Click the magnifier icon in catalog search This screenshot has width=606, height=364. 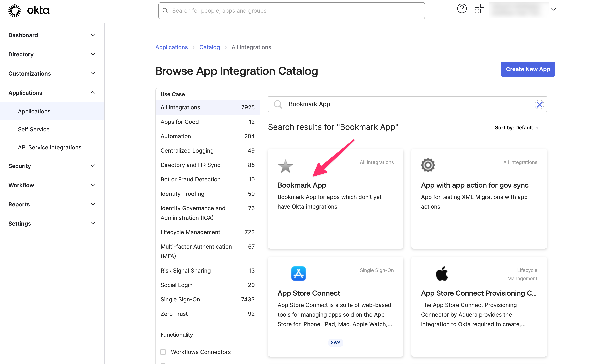(278, 104)
